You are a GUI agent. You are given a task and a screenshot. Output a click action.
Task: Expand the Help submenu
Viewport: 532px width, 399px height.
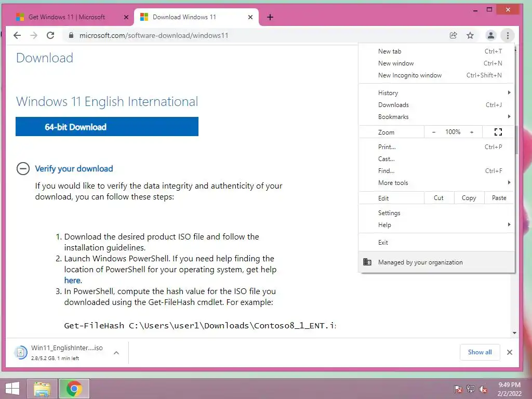(436, 224)
